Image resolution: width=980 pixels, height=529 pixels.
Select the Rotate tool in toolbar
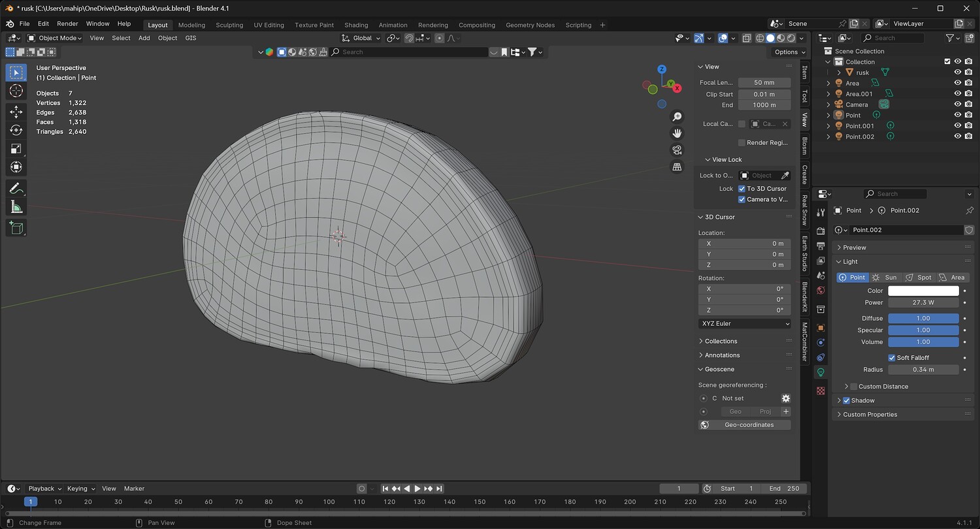[16, 130]
